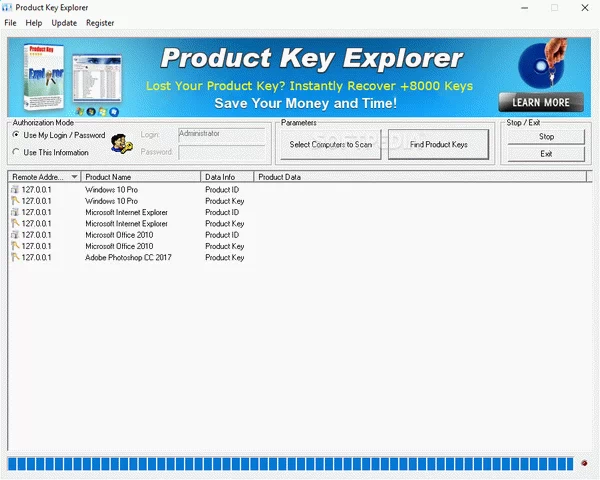This screenshot has height=480, width=600.
Task: Select 'Microsoft Office 2010' name in Product Key row
Action: tap(119, 246)
